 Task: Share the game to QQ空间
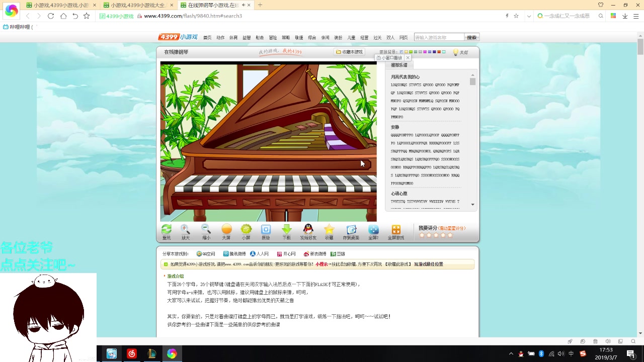206,254
